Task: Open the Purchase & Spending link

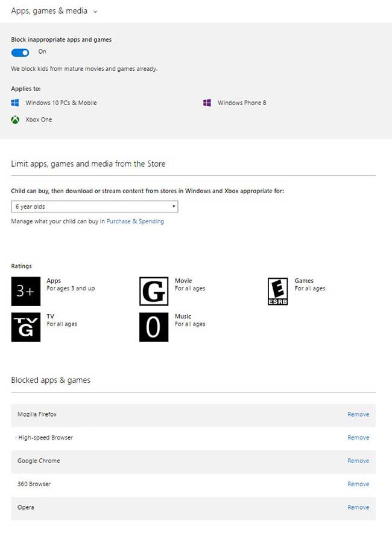Action: point(134,221)
